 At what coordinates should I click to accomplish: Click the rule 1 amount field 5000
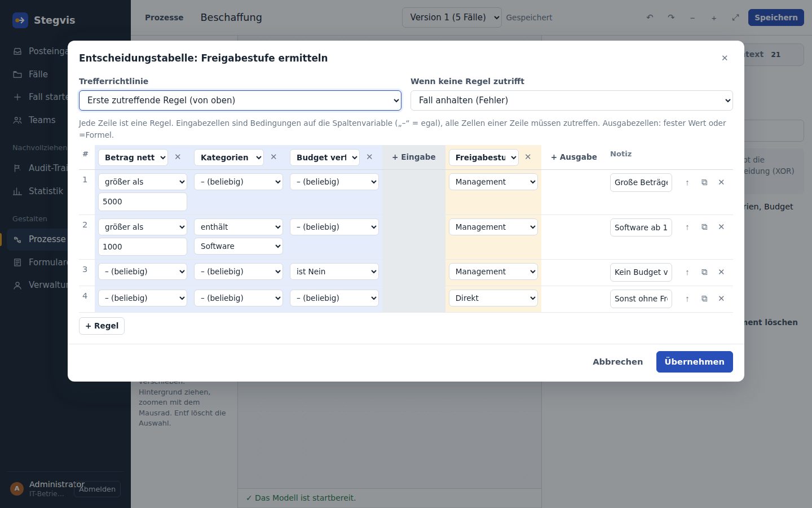(x=143, y=202)
